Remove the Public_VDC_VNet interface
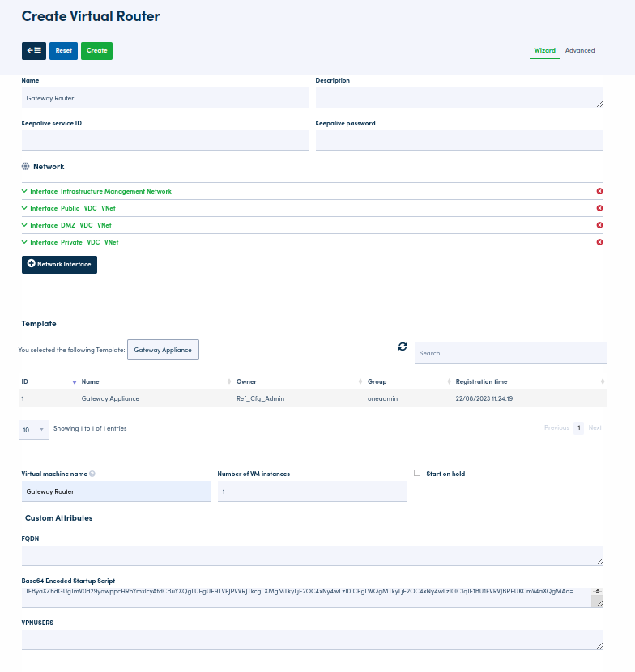The width and height of the screenshot is (635, 672). coord(599,208)
